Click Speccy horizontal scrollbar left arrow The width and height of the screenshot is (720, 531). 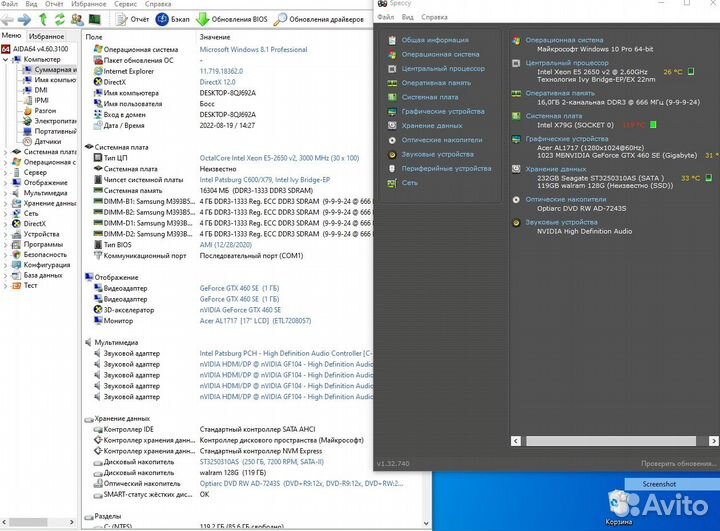(516, 441)
